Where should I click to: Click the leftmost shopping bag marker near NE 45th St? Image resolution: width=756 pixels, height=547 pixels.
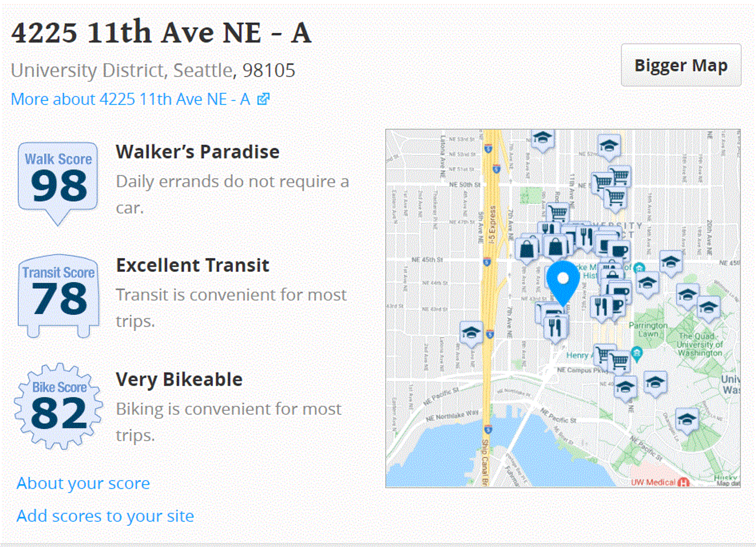tap(527, 249)
